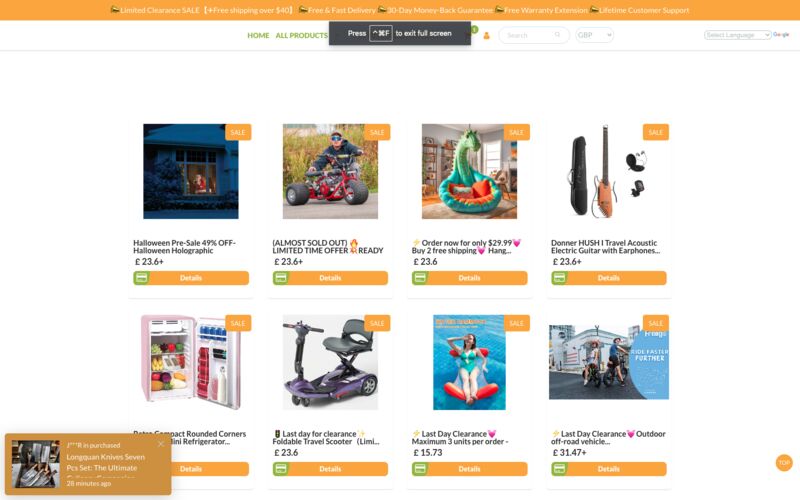Click the green card icon on the Donner guitar item
The width and height of the screenshot is (800, 500).
(559, 278)
